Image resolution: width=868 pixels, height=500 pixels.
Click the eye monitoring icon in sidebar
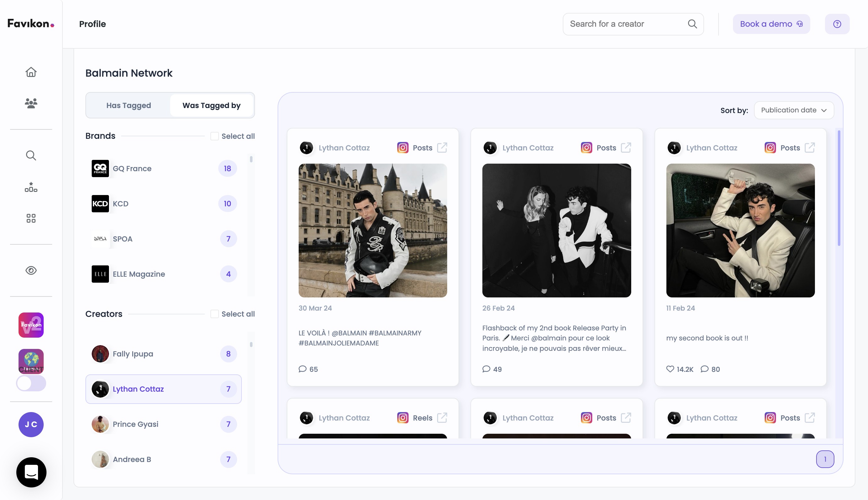31,271
